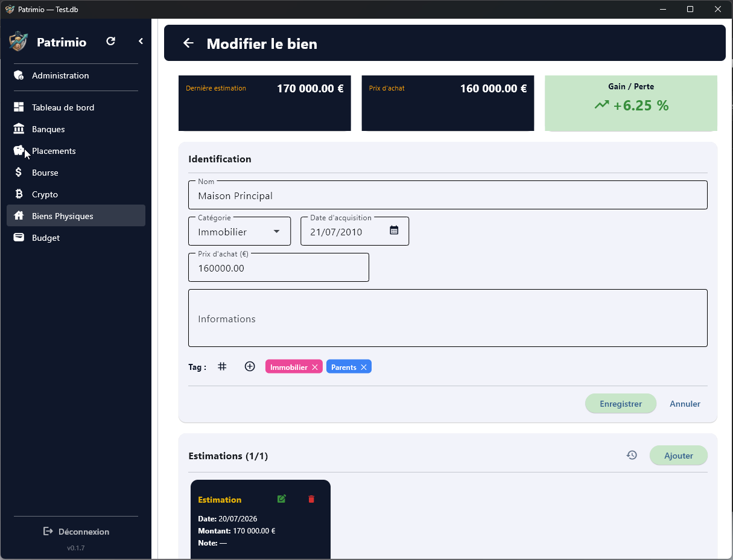Screen dimensions: 733x560
Task: Collapse the sidebar with the chevron
Action: click(141, 42)
